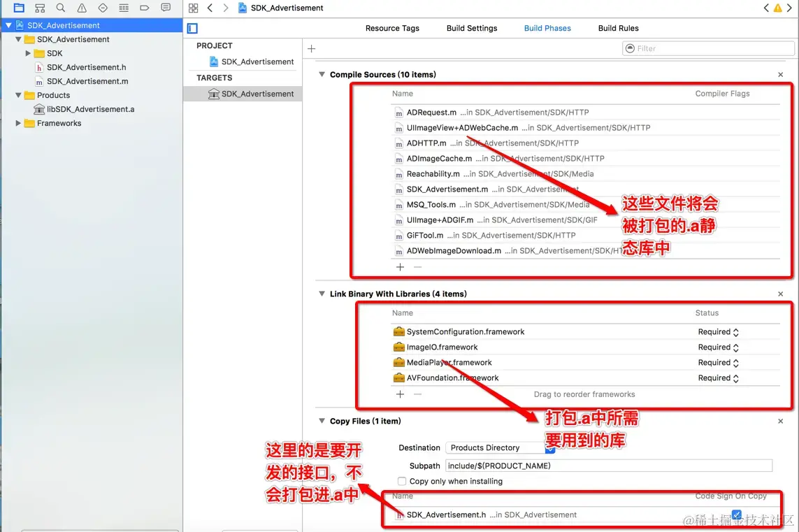
Task: Open the Debug navigator icon
Action: (124, 8)
